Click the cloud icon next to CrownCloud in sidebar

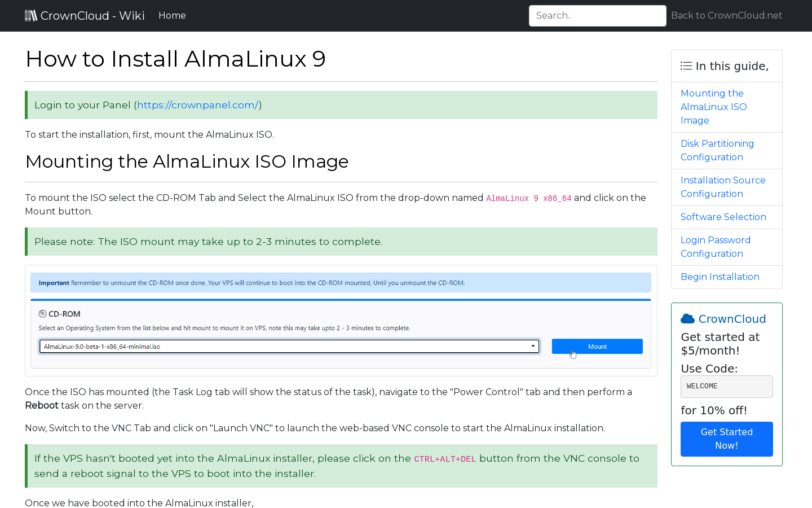(688, 318)
